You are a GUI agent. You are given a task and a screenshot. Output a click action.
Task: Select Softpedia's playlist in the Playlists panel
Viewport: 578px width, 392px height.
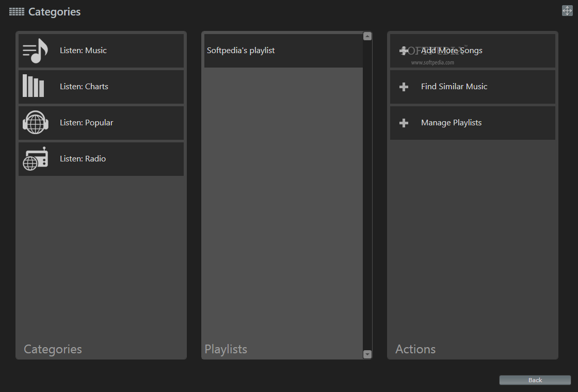pos(283,51)
